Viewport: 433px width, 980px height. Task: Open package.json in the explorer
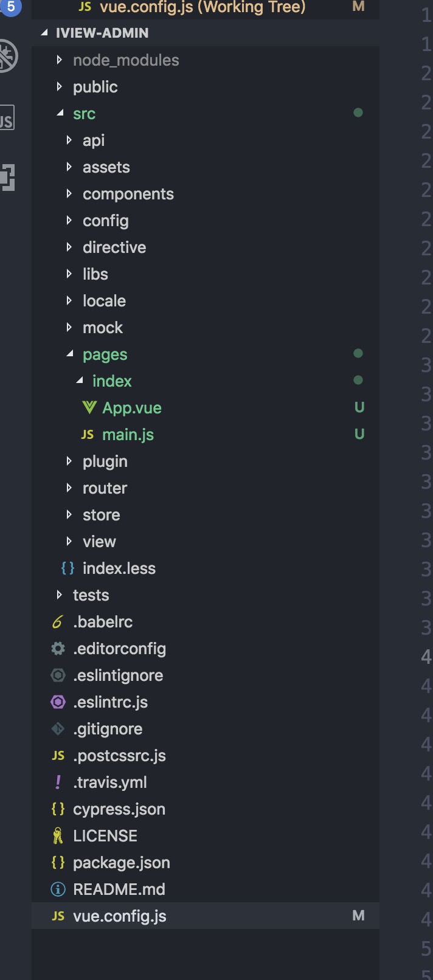[x=121, y=863]
